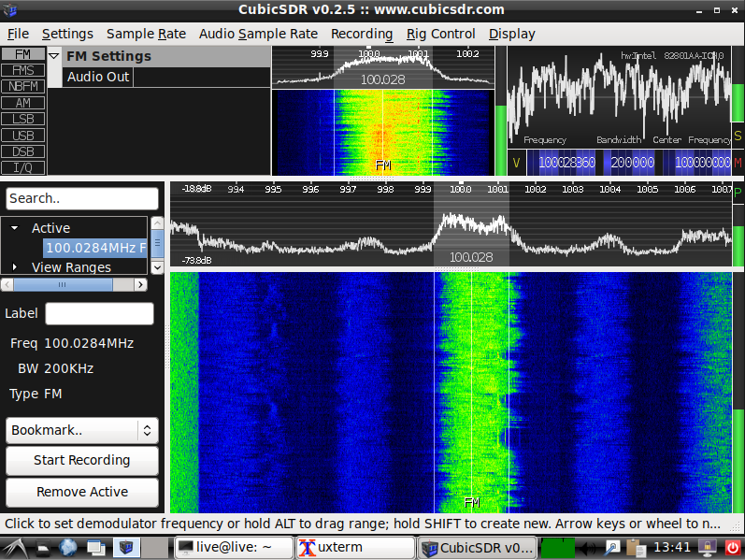Adjust waterfall speed meter on right edge
This screenshot has width=745, height=560.
[738, 392]
